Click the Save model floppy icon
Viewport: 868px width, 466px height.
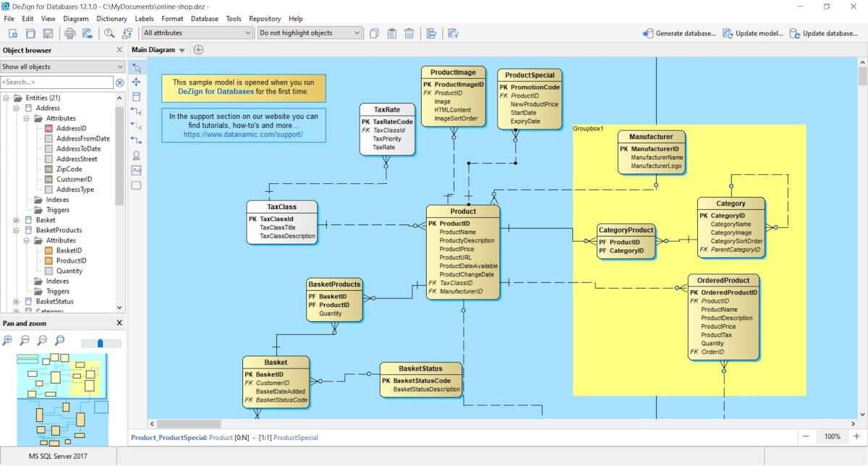point(48,33)
